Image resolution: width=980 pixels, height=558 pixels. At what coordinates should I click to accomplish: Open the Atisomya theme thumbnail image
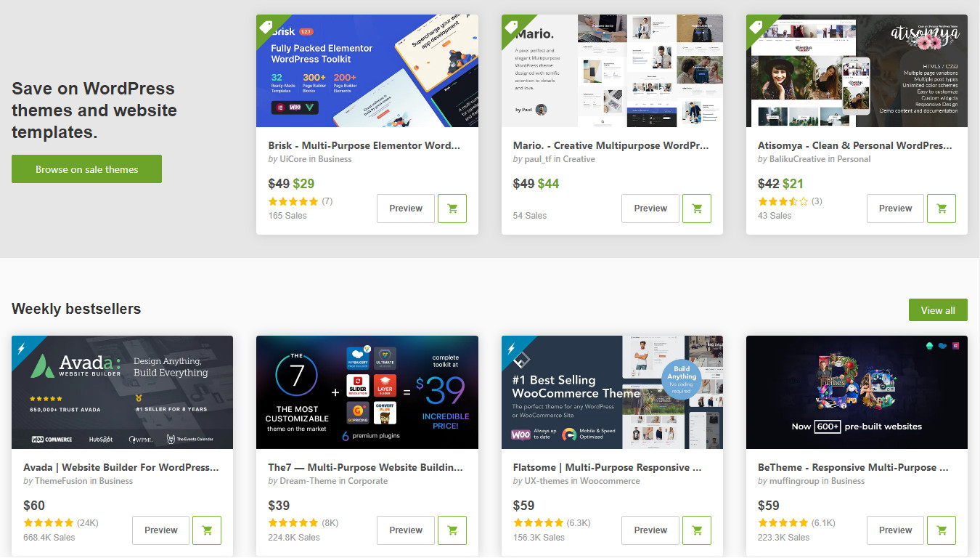click(x=857, y=70)
